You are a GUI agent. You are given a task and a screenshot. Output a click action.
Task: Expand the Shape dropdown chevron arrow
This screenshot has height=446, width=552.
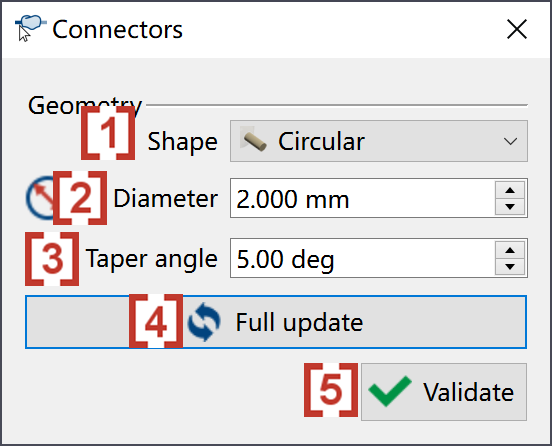(510, 142)
